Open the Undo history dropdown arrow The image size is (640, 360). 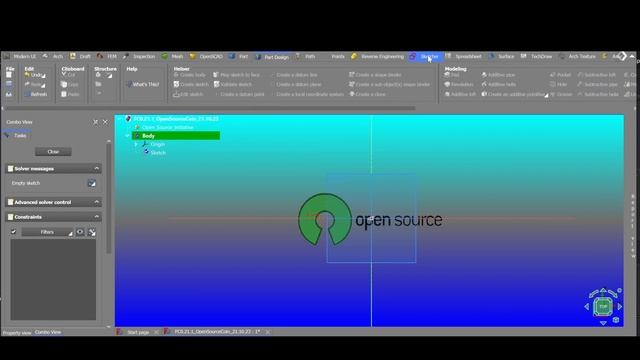[44, 76]
